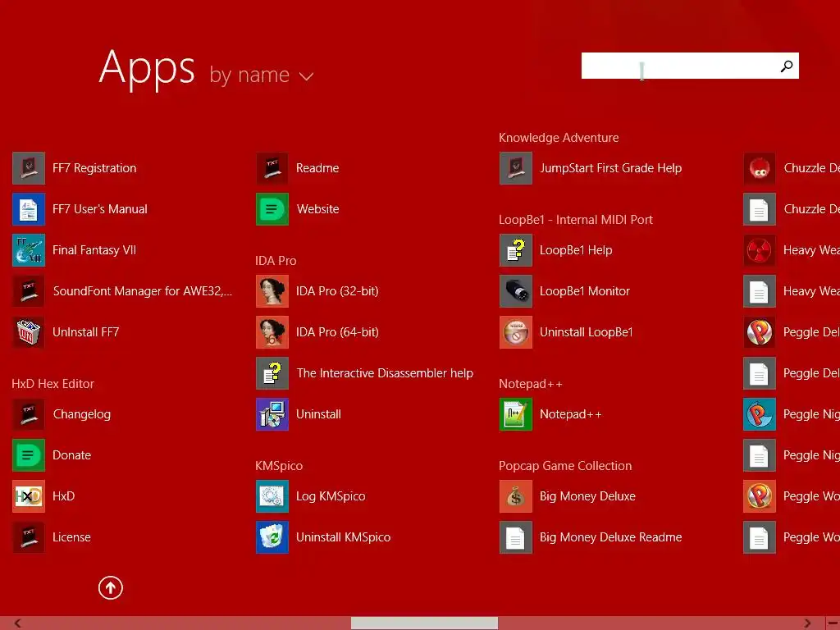Click the 'HxD Hex Editor' group header
The width and height of the screenshot is (840, 630).
pyautogui.click(x=52, y=384)
